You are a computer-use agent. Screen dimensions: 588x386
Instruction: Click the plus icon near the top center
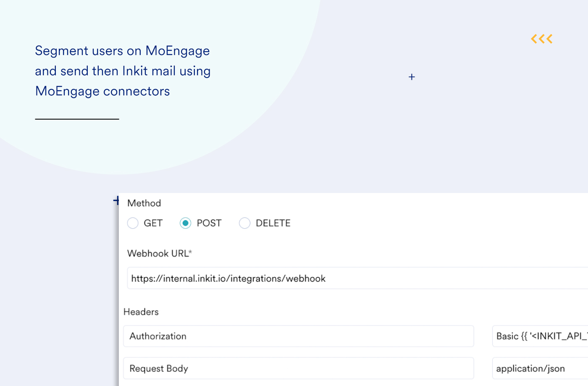[412, 77]
